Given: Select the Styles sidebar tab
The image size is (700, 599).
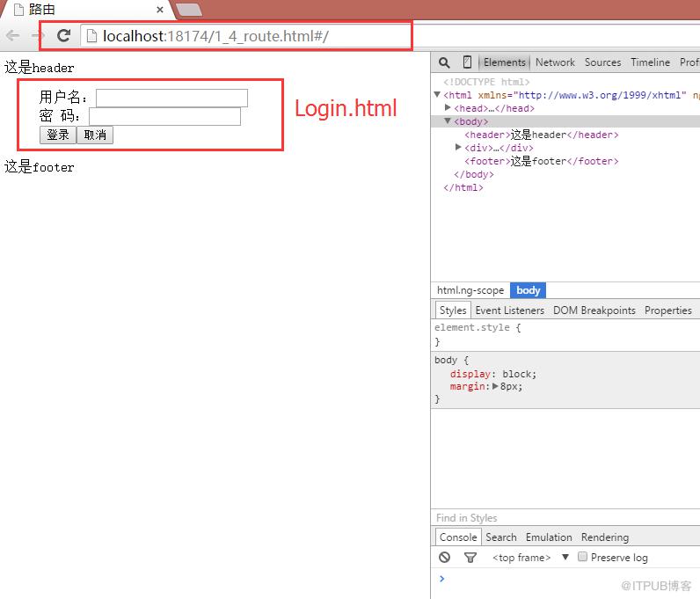Looking at the screenshot, I should [453, 310].
